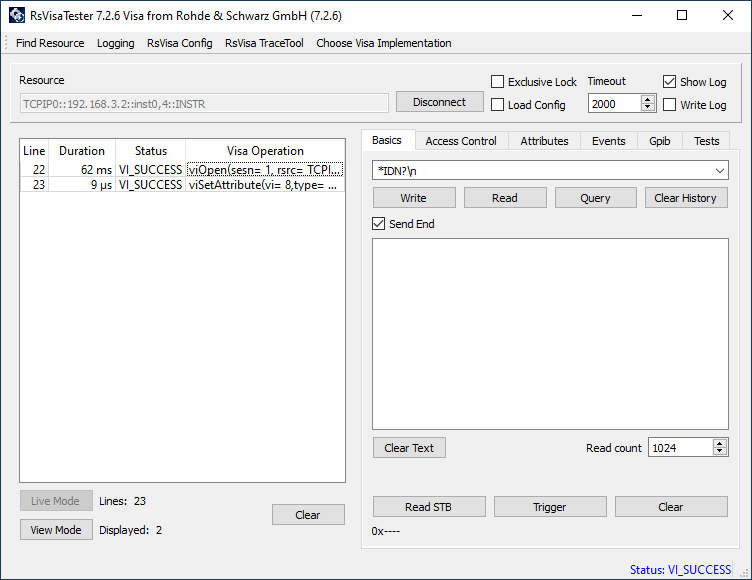Decrease Timeout with the down arrow
The height and width of the screenshot is (580, 752).
point(648,107)
